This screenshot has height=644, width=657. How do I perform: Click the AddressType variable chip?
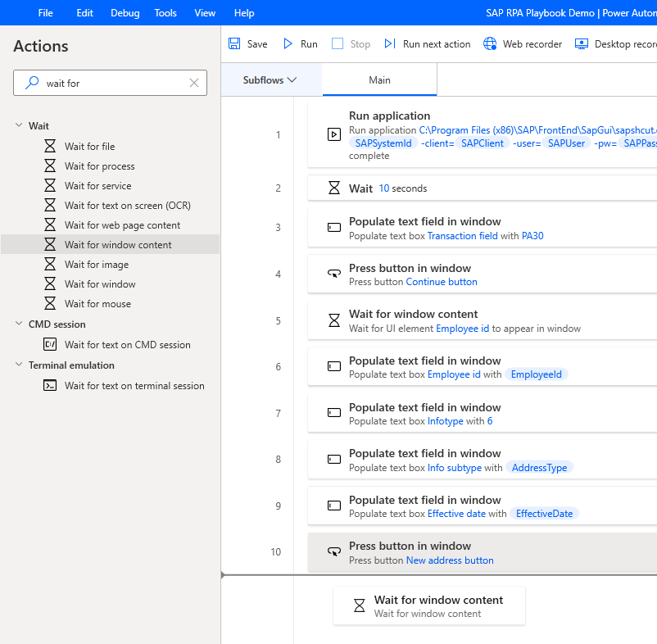(x=539, y=468)
